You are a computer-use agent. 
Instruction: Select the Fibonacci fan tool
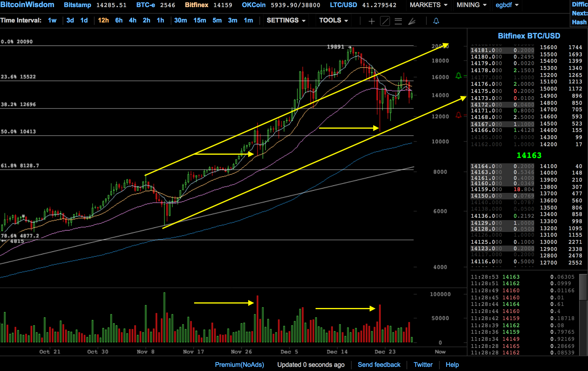[x=412, y=21]
